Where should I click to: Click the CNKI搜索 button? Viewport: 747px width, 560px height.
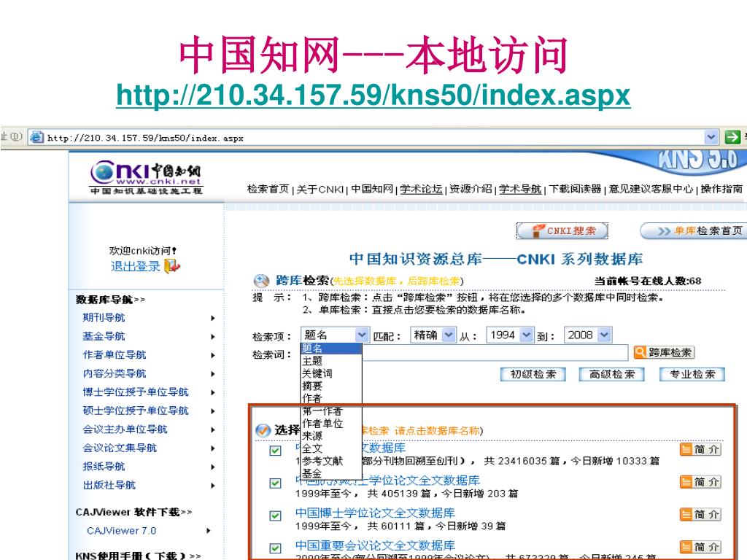pos(562,231)
